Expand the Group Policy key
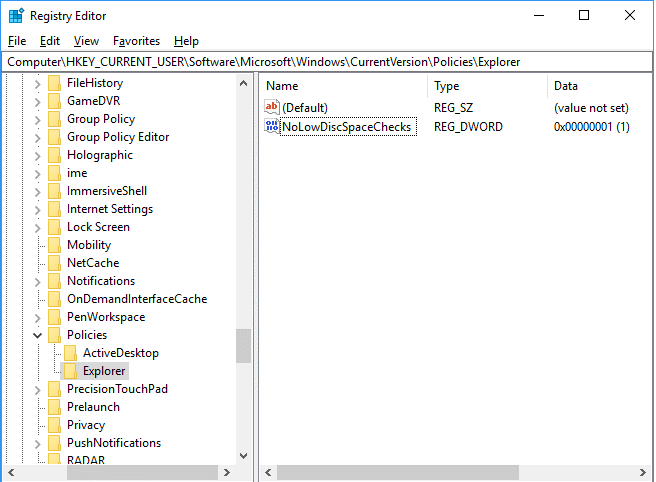 tap(38, 120)
